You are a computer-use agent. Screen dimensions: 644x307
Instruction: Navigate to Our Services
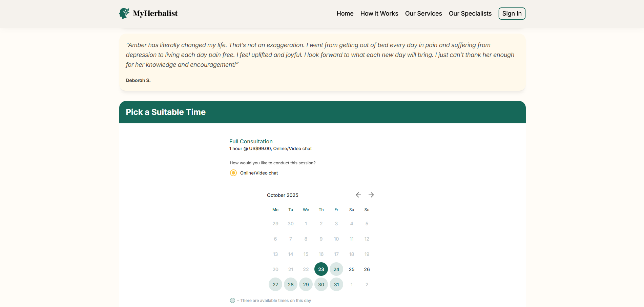point(423,14)
